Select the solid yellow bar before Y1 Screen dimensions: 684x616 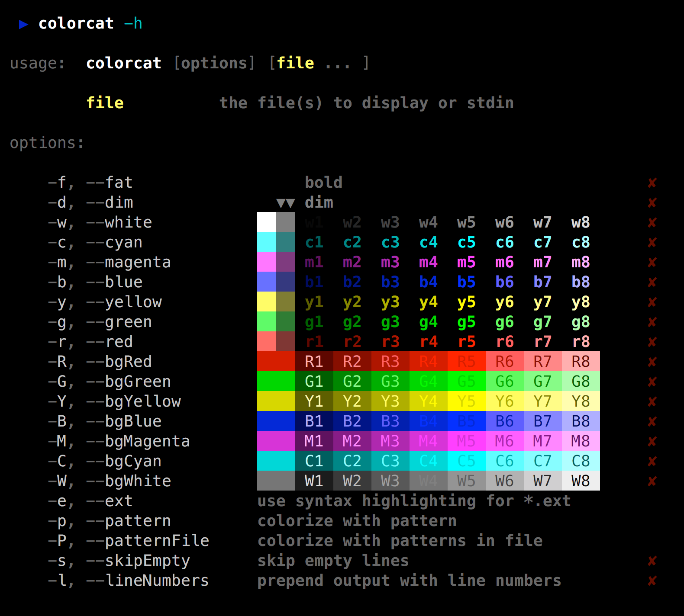276,401
